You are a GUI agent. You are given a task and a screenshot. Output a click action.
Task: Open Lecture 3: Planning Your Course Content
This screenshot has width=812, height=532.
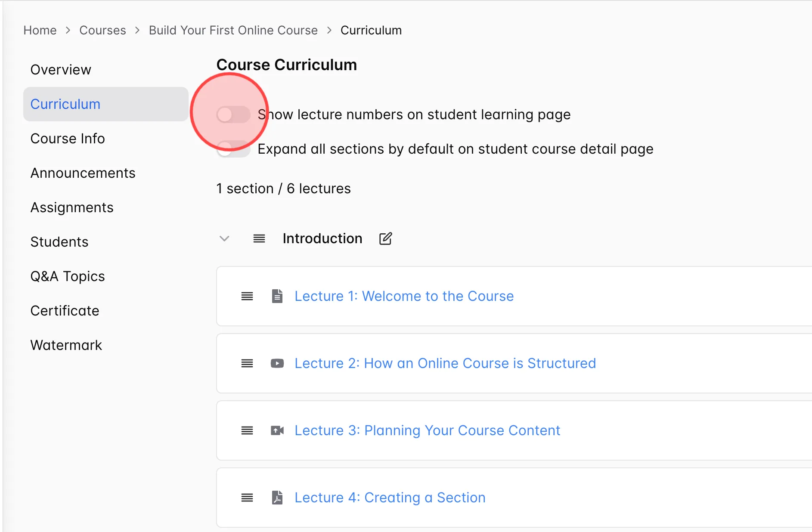tap(427, 430)
